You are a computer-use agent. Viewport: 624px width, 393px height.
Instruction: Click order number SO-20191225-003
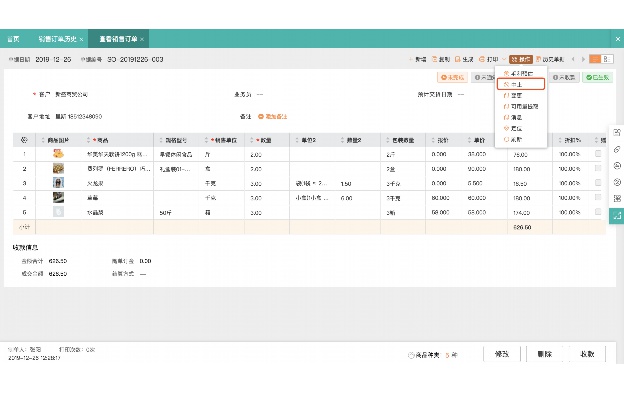[135, 59]
